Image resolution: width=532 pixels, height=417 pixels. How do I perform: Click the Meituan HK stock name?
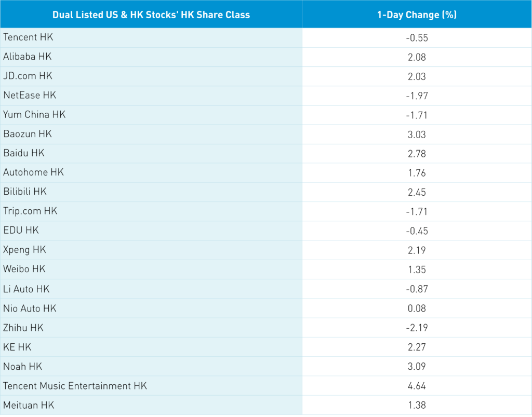pyautogui.click(x=28, y=405)
